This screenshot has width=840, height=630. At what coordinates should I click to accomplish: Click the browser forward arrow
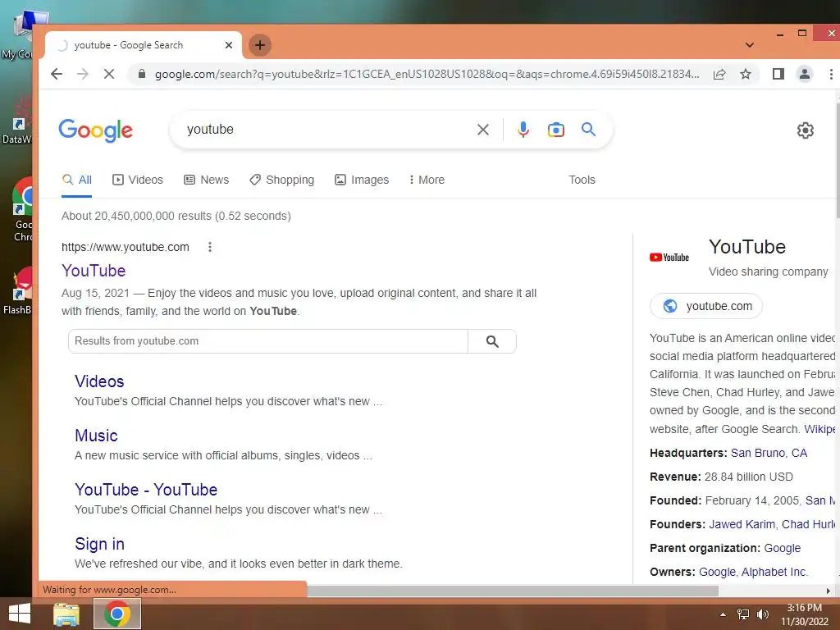tap(83, 74)
